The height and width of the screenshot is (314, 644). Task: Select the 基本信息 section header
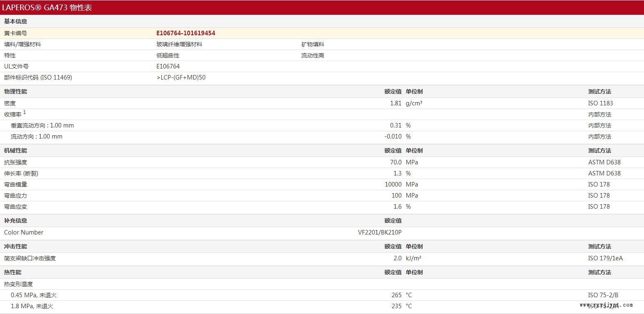click(16, 21)
